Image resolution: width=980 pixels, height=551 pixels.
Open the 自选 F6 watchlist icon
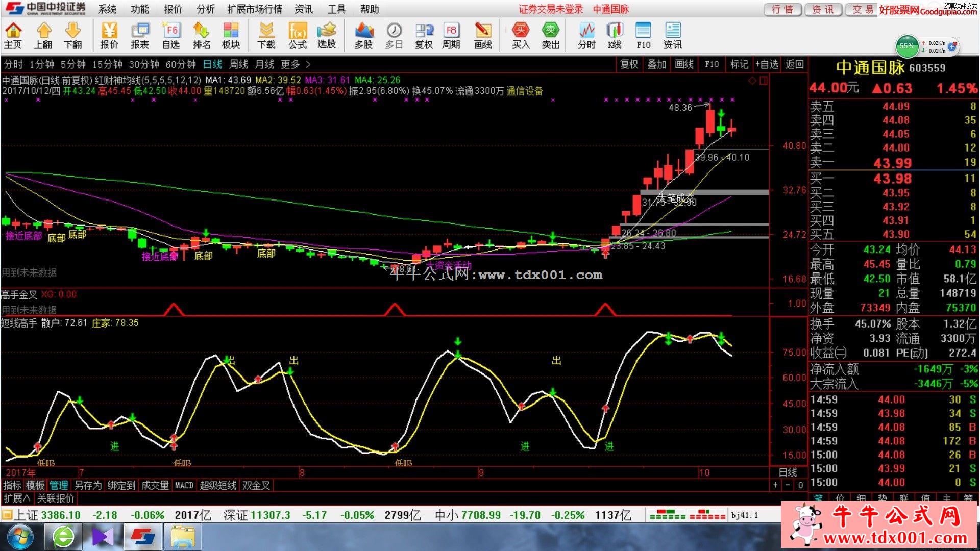tap(171, 36)
